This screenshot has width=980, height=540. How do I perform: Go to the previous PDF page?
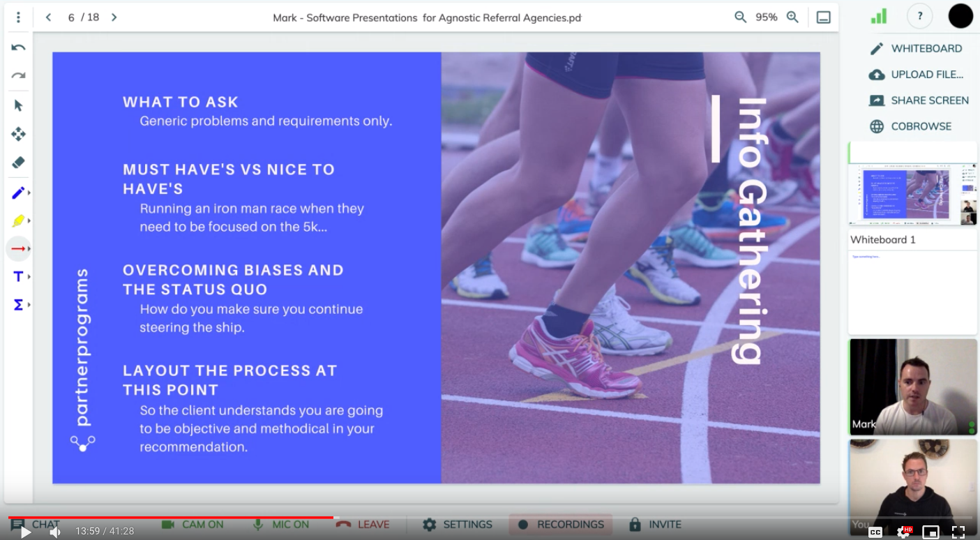point(48,17)
